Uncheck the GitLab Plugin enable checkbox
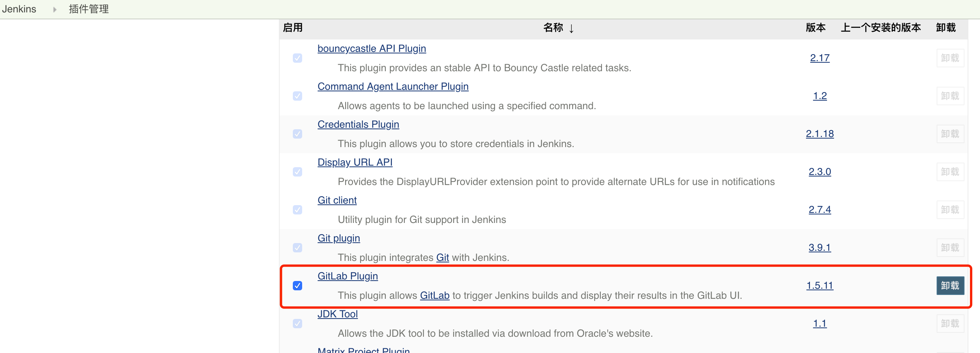The height and width of the screenshot is (353, 980). pos(297,286)
